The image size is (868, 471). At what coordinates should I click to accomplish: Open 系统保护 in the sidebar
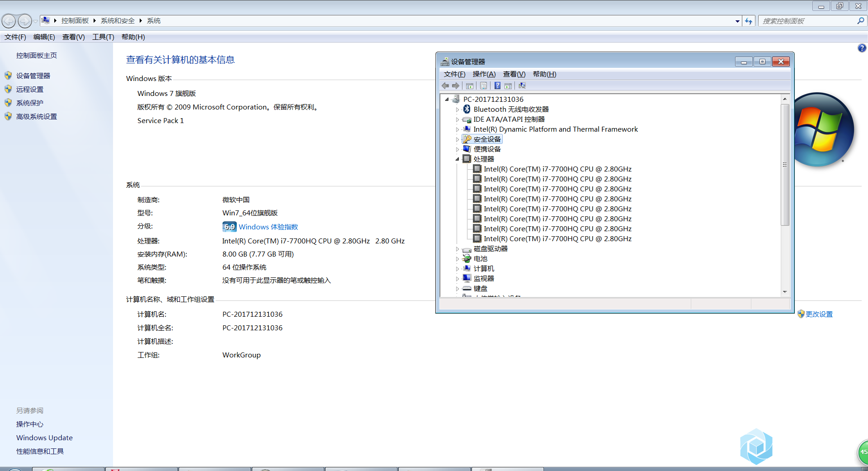30,103
